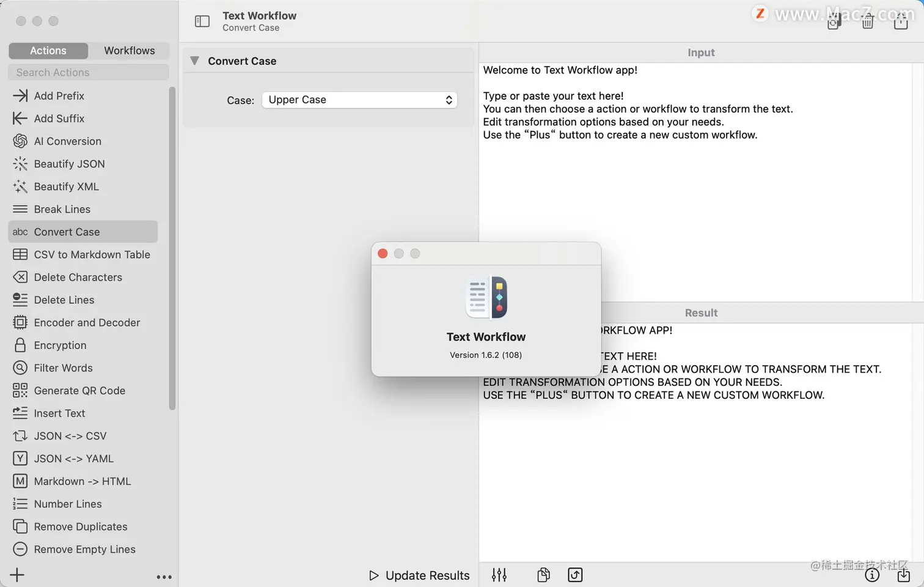Click the Number Lines list icon
Screen dimensions: 924x587
click(20, 503)
